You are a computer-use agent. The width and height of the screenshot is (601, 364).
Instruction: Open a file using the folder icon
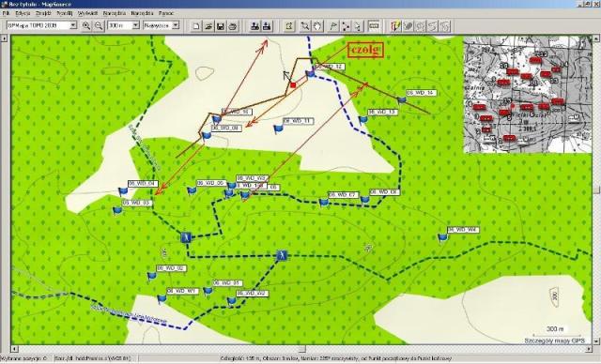click(x=208, y=26)
